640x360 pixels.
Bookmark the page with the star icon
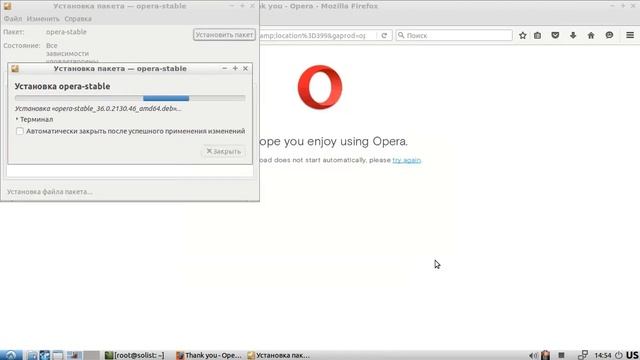(x=522, y=36)
